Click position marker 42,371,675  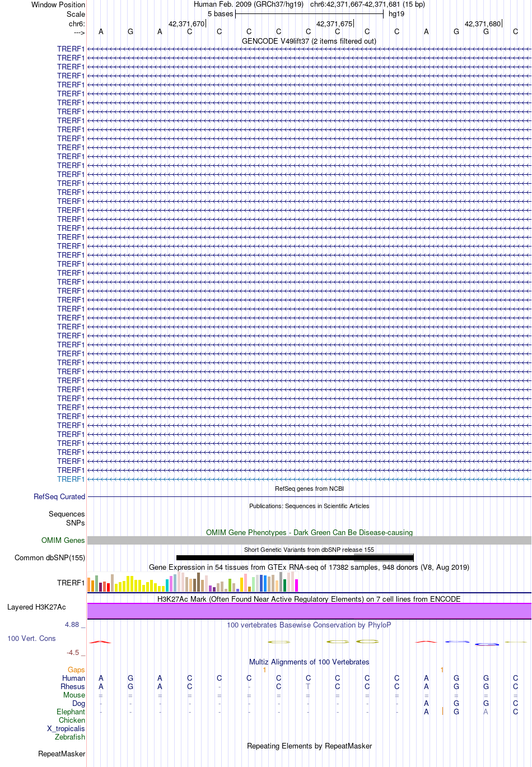(334, 24)
